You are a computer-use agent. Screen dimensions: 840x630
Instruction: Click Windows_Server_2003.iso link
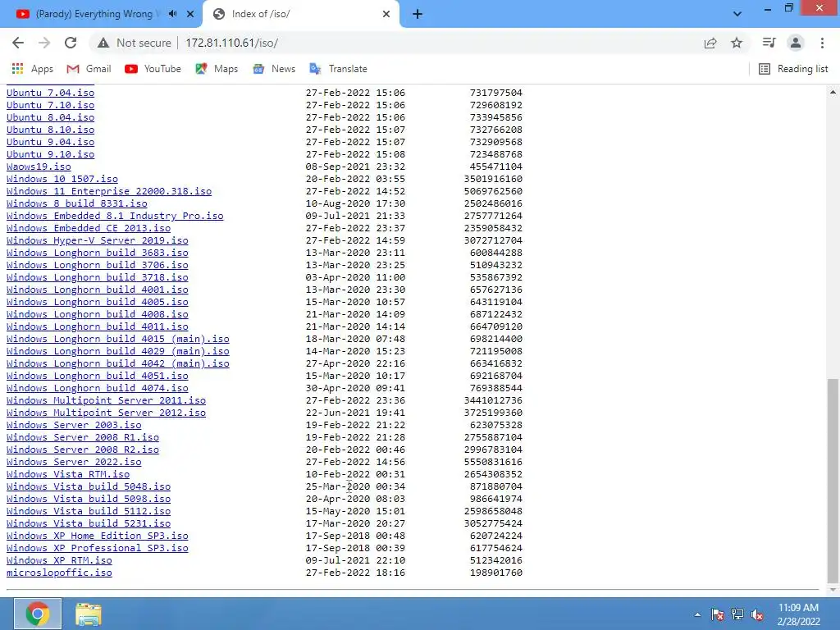(x=74, y=426)
